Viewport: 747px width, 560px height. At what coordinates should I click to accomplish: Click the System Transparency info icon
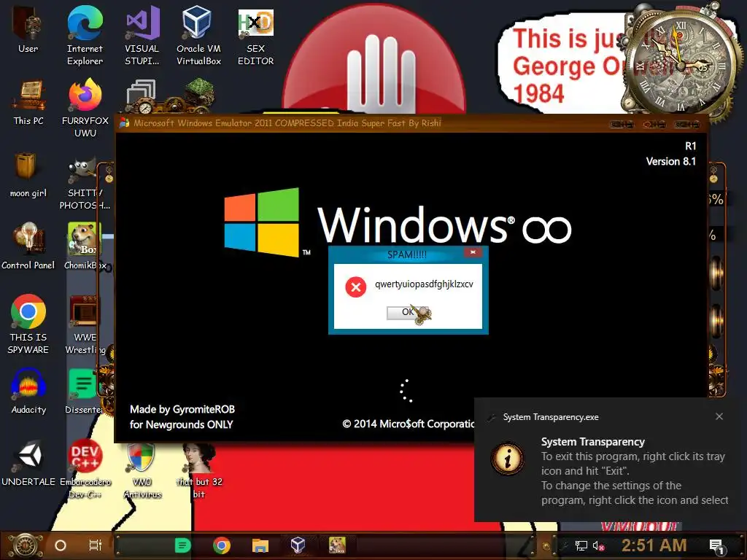(x=508, y=458)
